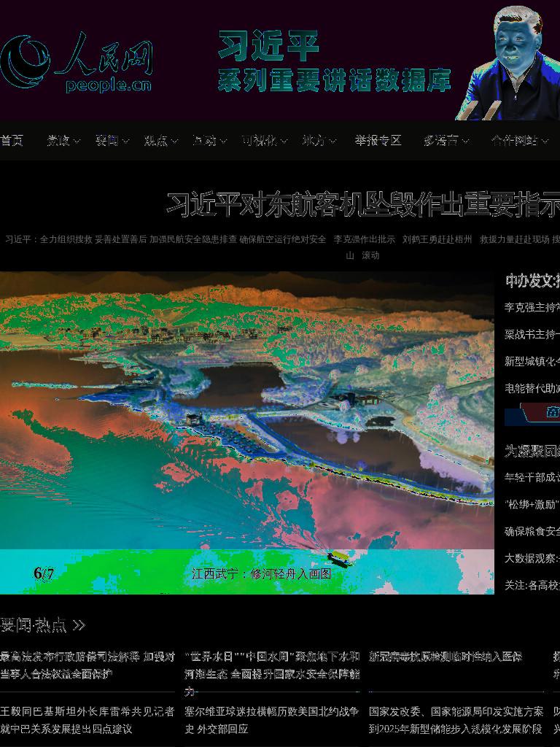Open sidebar item starting 栗战书主持
Image resolution: width=560 pixels, height=747 pixels.
pos(532,335)
